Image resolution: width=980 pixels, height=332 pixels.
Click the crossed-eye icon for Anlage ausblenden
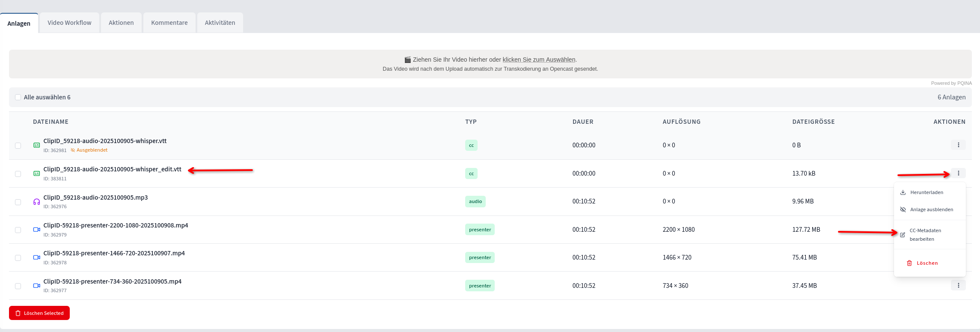click(x=903, y=209)
